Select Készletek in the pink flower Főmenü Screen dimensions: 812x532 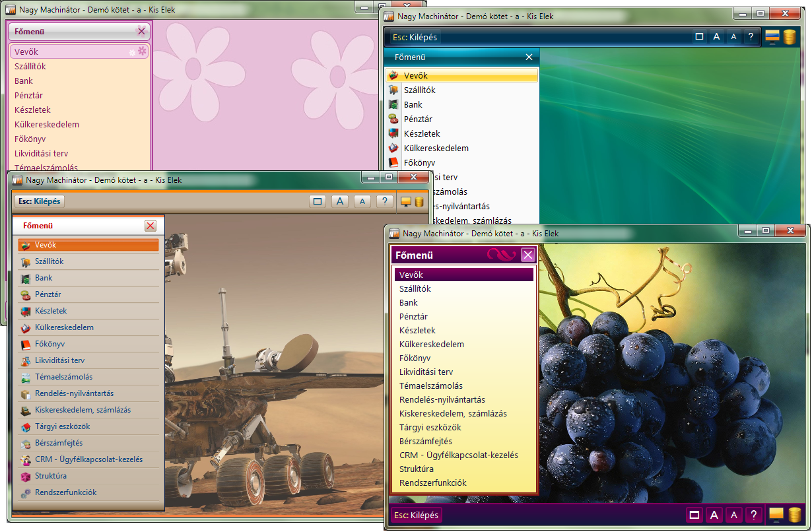(32, 110)
